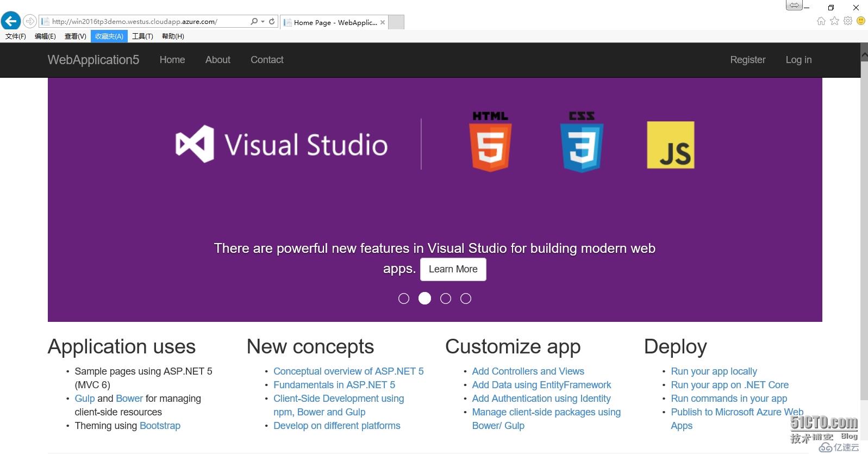Click the browser Forward arrow button
The height and width of the screenshot is (454, 868).
click(x=30, y=22)
